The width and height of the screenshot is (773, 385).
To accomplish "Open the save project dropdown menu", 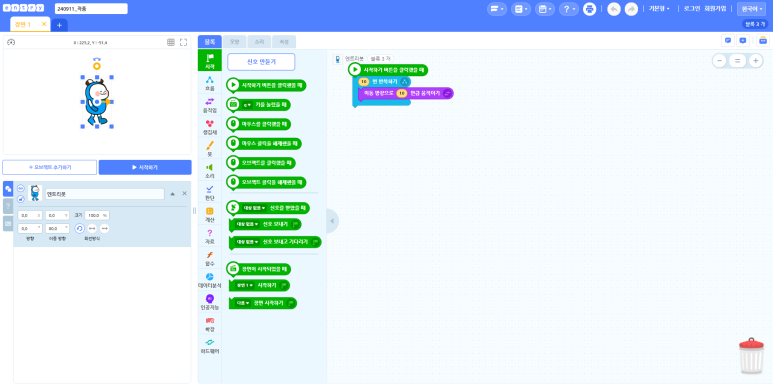I will 545,9.
